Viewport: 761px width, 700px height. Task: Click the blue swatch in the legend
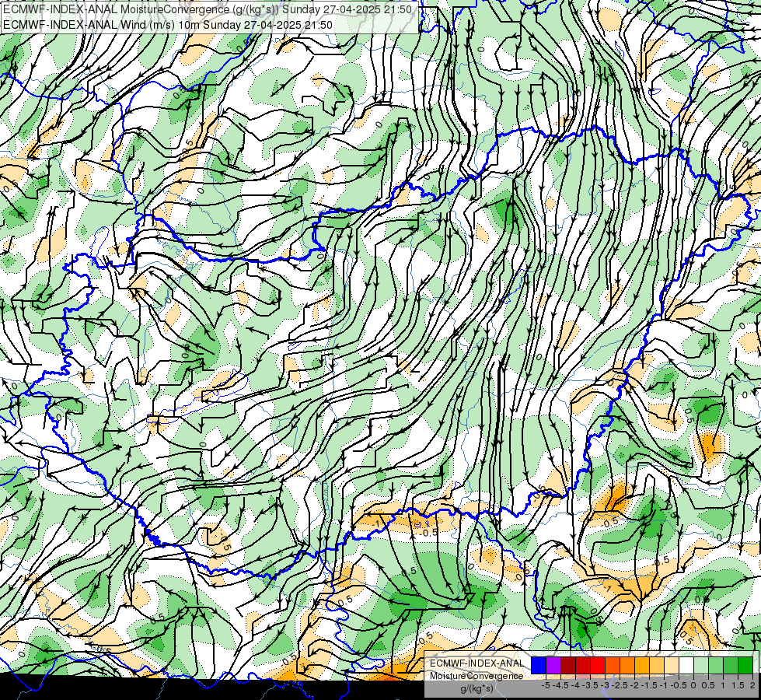coord(539,666)
